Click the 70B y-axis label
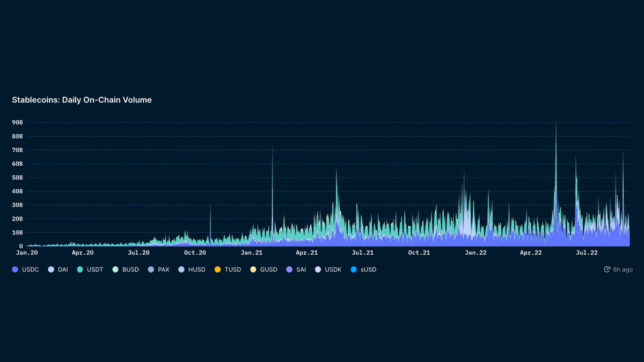The width and height of the screenshot is (644, 362). (18, 150)
